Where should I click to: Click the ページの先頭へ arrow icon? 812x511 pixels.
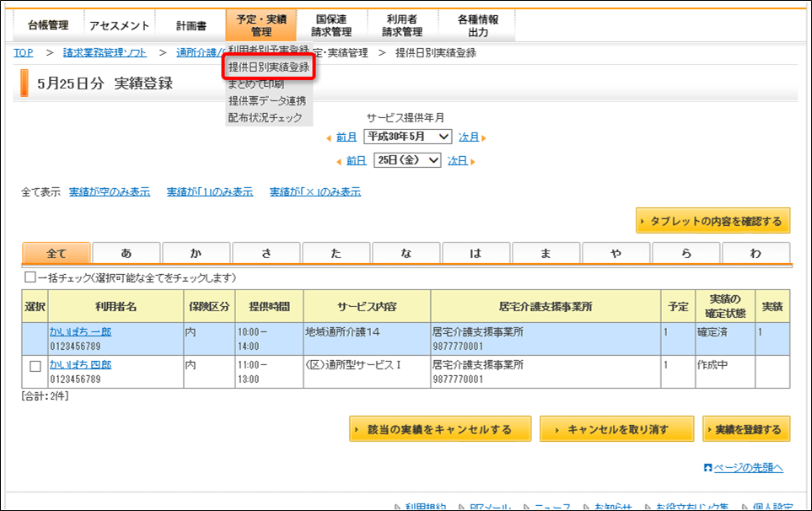[x=708, y=468]
